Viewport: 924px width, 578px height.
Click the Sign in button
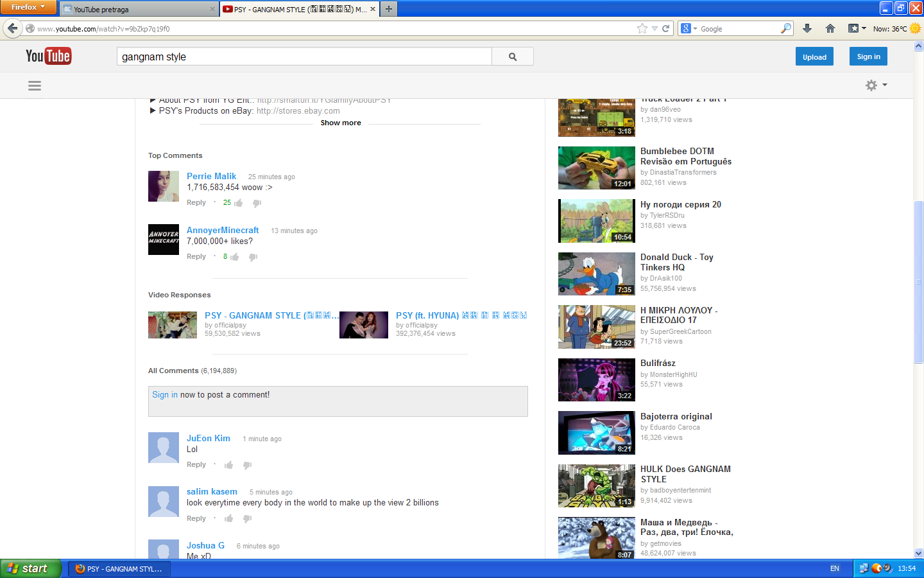click(869, 57)
